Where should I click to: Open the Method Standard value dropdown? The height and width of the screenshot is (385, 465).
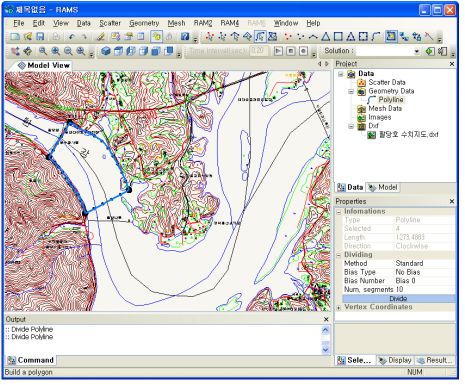(425, 263)
